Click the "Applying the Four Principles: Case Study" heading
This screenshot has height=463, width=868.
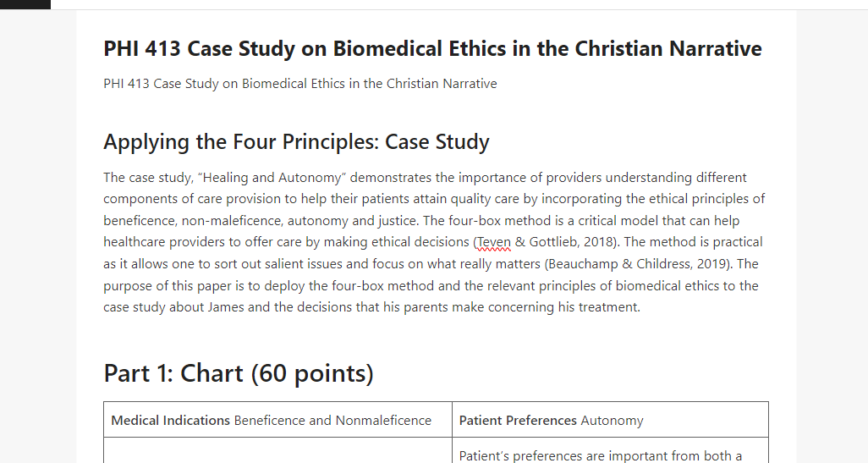[x=296, y=142]
